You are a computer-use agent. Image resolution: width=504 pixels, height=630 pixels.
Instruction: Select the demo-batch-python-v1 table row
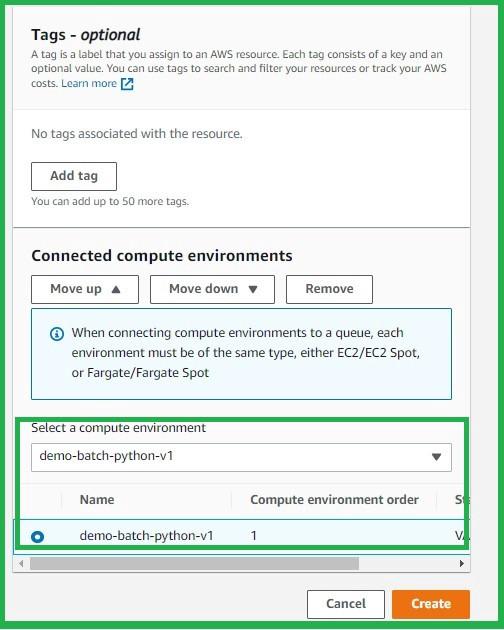(241, 536)
